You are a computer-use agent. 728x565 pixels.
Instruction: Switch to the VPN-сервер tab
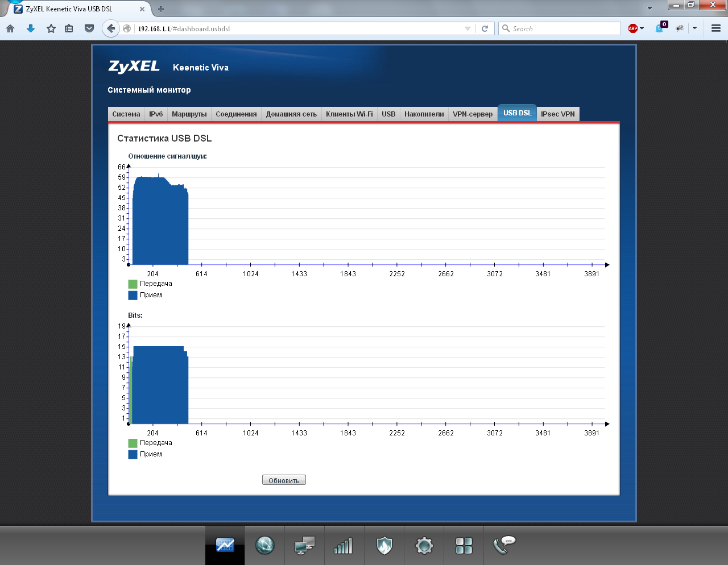[473, 114]
